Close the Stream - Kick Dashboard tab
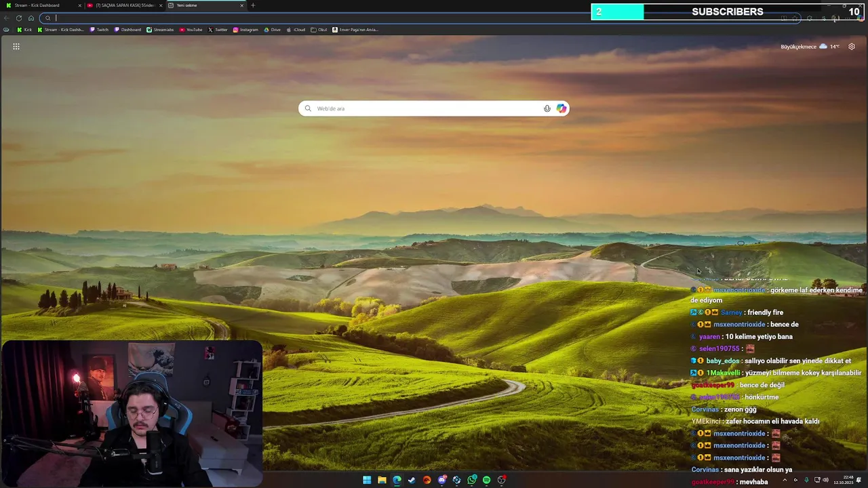The image size is (868, 488). pos(79,5)
